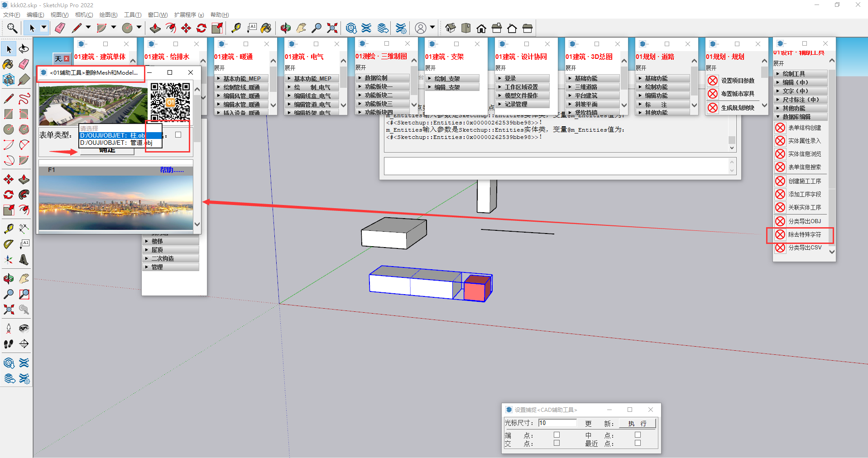Screen dimensions: 868x458
Task: Switch to Top view icon
Action: [x=466, y=28]
